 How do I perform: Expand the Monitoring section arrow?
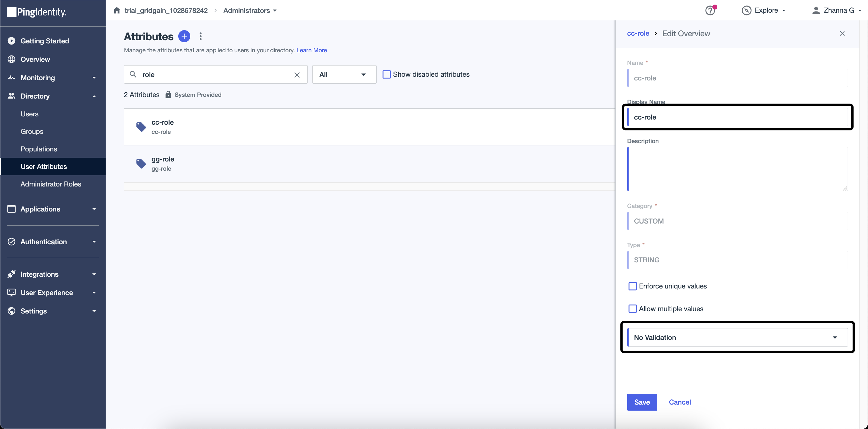(x=94, y=78)
